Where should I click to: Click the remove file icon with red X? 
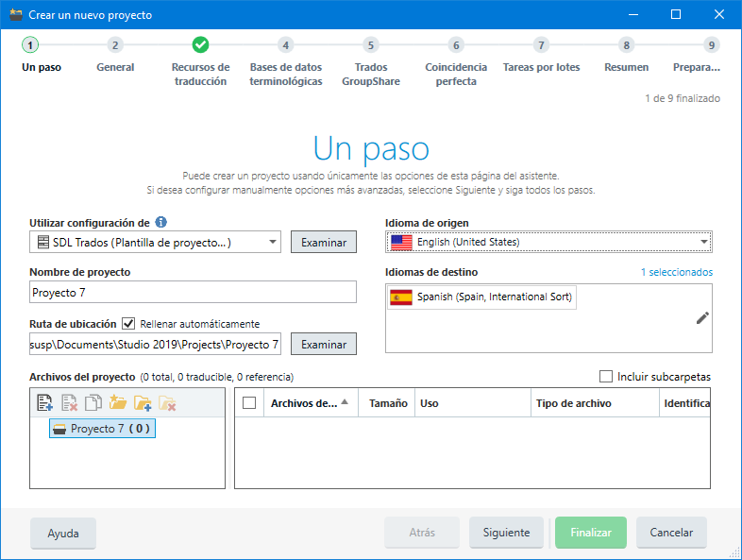coord(69,403)
